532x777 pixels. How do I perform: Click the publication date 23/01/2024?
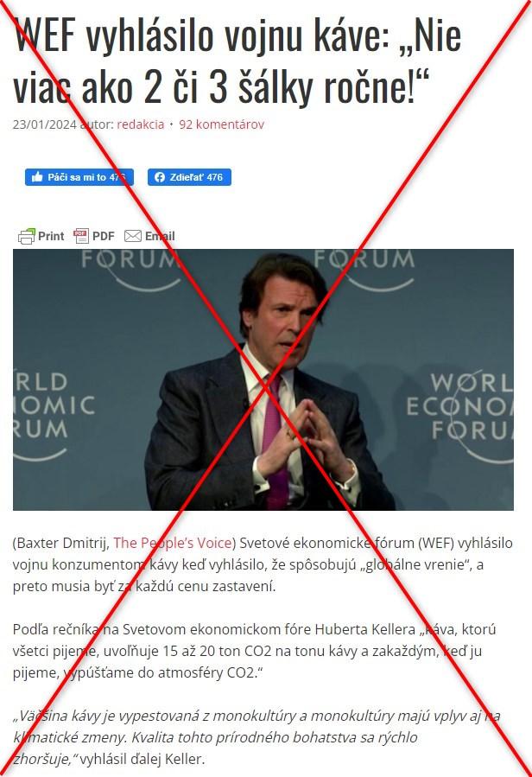click(45, 124)
